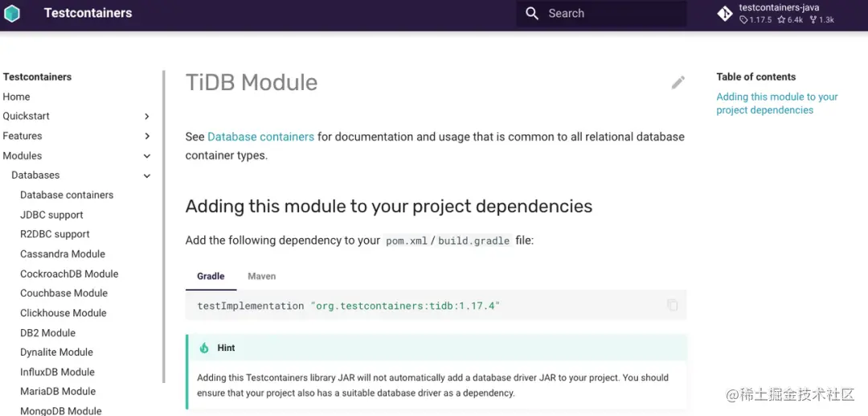Collapse the Databases section chevron
Screen dimensions: 868x416
(x=147, y=175)
